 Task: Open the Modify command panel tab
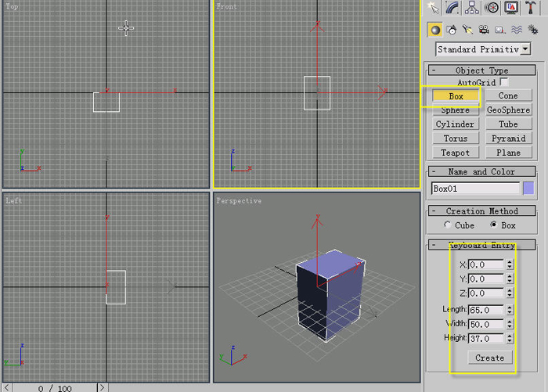tap(452, 8)
